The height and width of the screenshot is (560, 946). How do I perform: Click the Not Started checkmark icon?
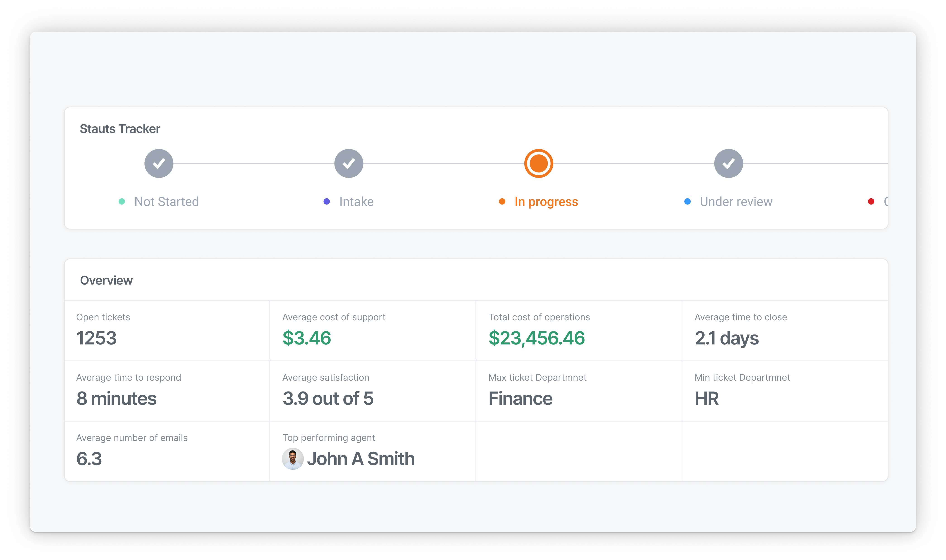click(159, 163)
